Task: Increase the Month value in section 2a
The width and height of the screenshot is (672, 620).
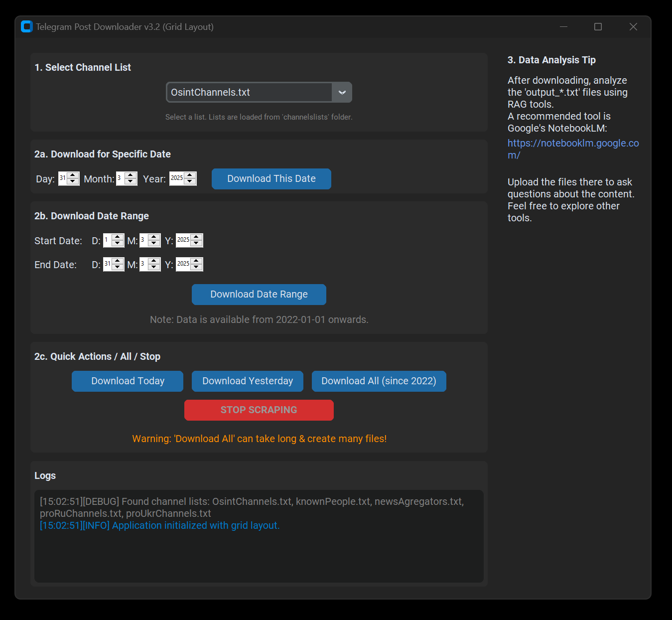Action: coord(131,175)
